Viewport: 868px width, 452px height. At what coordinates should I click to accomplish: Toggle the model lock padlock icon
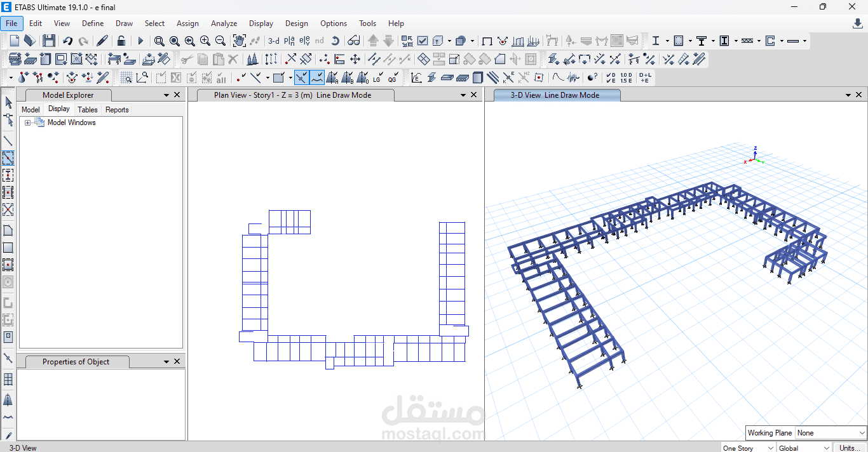[x=121, y=41]
